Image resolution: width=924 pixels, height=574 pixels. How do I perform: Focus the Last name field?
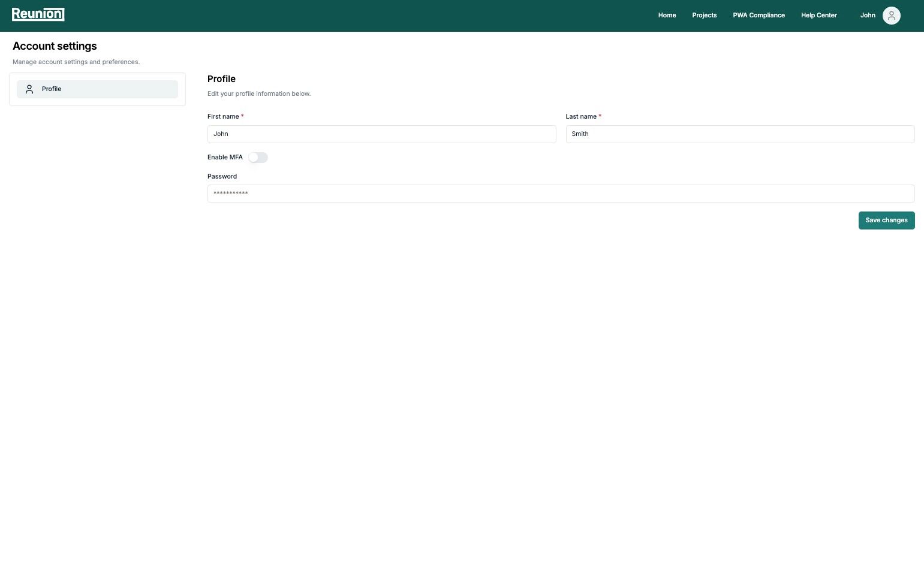click(740, 134)
